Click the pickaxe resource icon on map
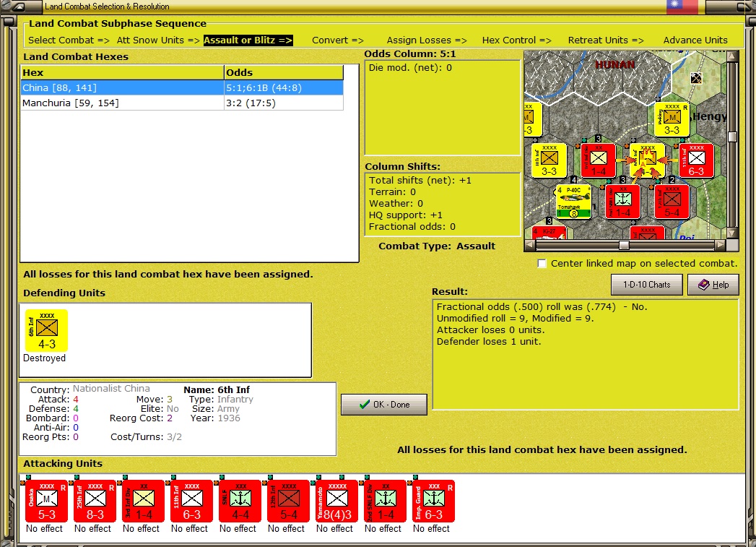 pos(696,78)
